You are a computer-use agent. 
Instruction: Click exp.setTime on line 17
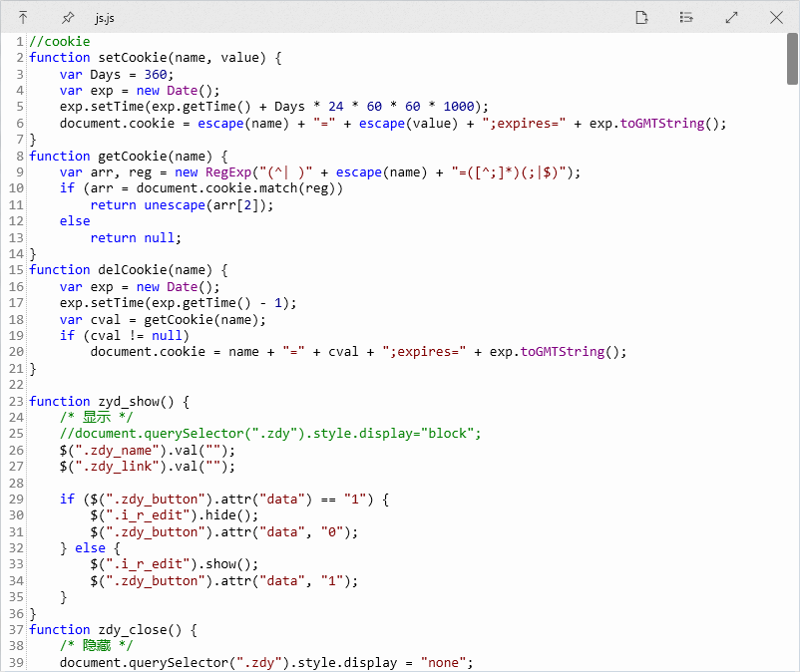102,303
